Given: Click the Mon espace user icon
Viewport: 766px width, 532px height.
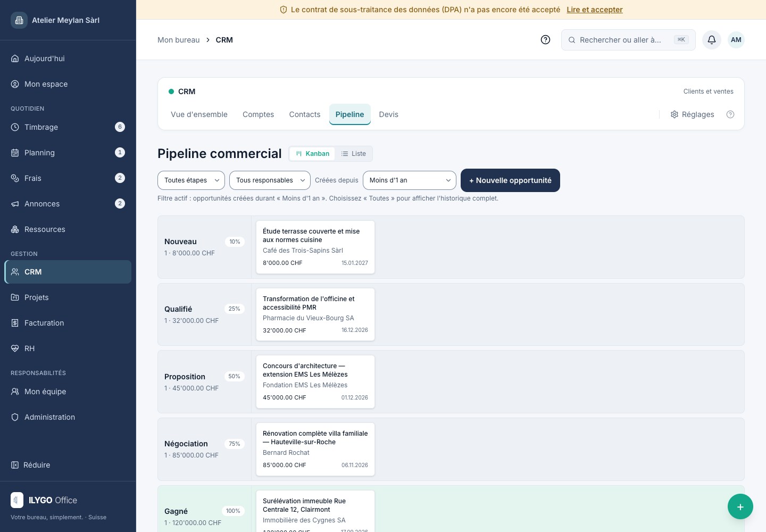Looking at the screenshot, I should [15, 84].
